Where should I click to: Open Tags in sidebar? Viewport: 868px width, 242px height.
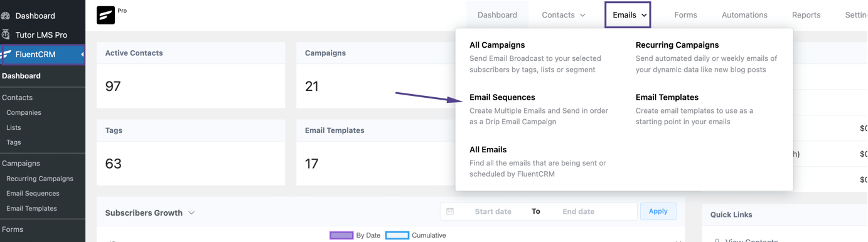14,142
